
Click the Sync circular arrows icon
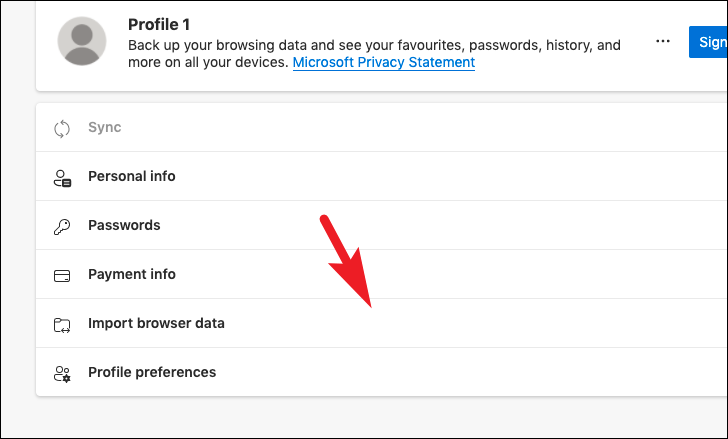coord(62,129)
